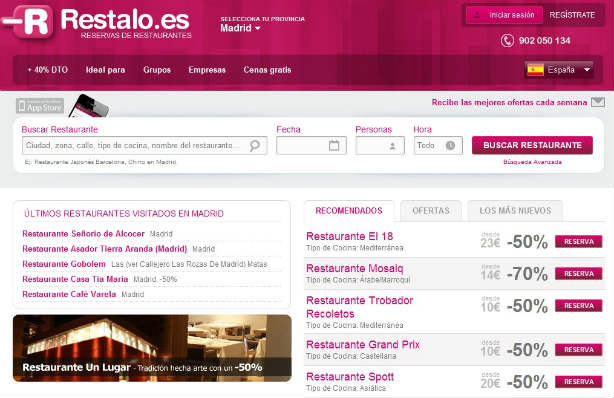Open the Búsqueda Avanzada link
The image size is (614, 398).
click(532, 162)
